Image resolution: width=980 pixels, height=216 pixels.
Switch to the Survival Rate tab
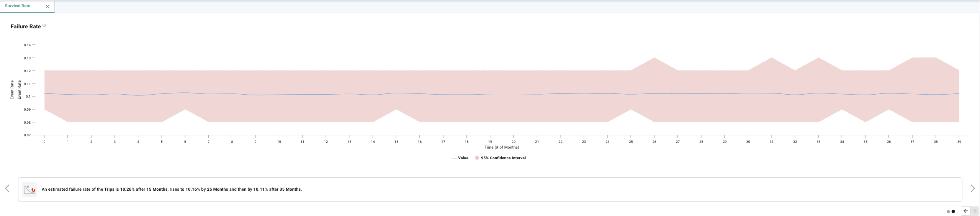pyautogui.click(x=18, y=6)
